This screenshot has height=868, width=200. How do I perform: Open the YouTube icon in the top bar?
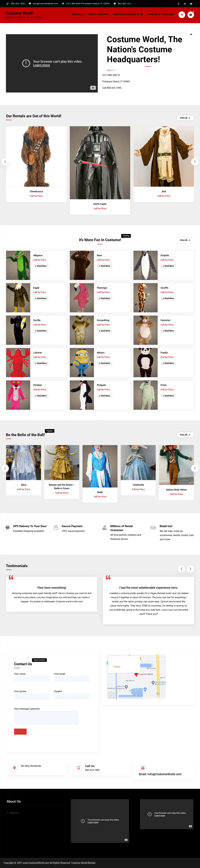(191, 4)
